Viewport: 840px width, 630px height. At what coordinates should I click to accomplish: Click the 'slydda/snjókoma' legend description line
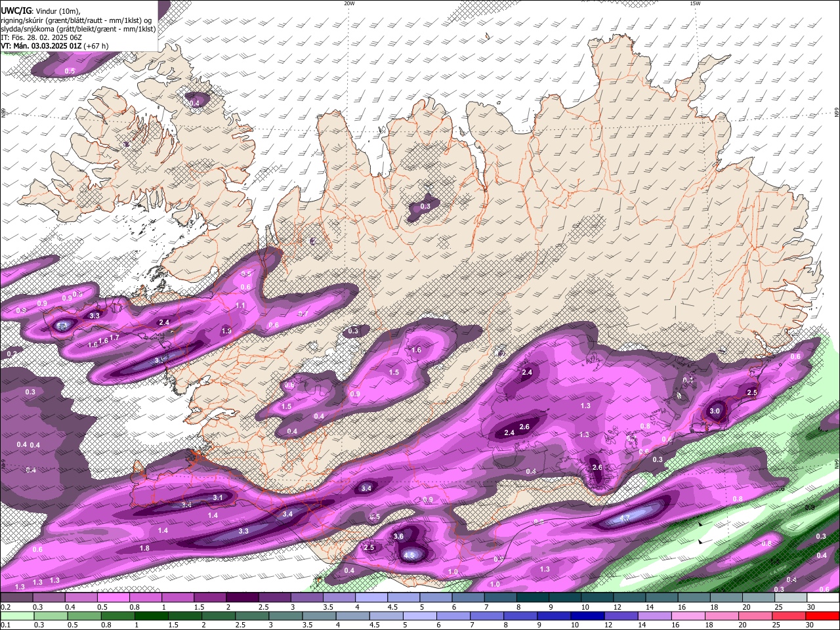[78, 28]
